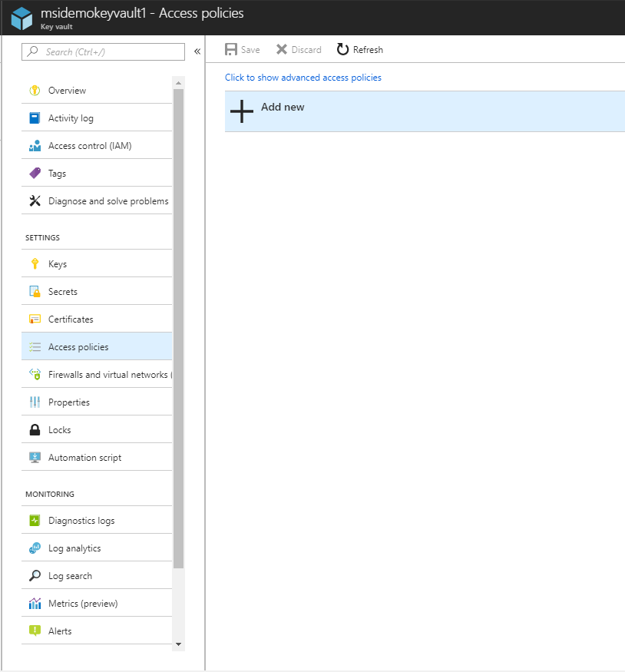Image resolution: width=625 pixels, height=672 pixels.
Task: Click the Discard X icon
Action: coord(282,49)
